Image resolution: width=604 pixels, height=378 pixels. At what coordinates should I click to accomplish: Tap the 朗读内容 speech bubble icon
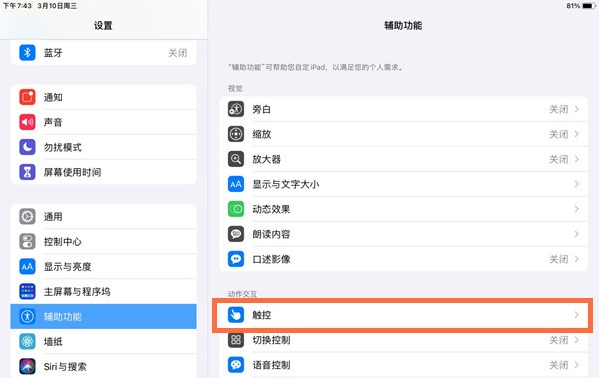pyautogui.click(x=236, y=234)
